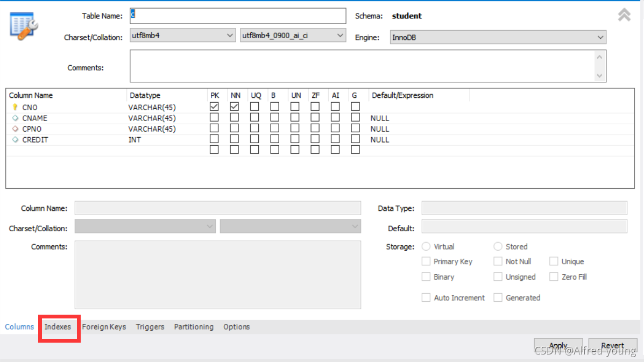The height and width of the screenshot is (362, 644).
Task: Click the Default value detail field
Action: coord(525,226)
